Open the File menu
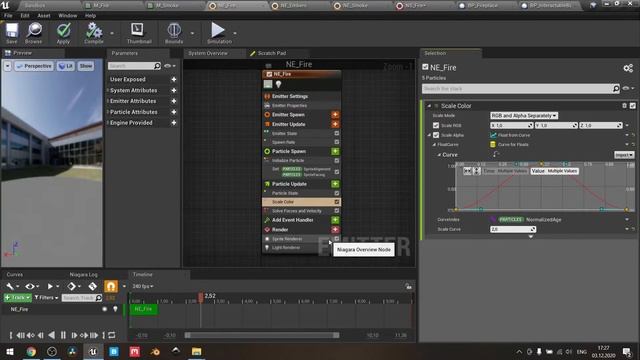The height and width of the screenshot is (360, 640). point(8,16)
